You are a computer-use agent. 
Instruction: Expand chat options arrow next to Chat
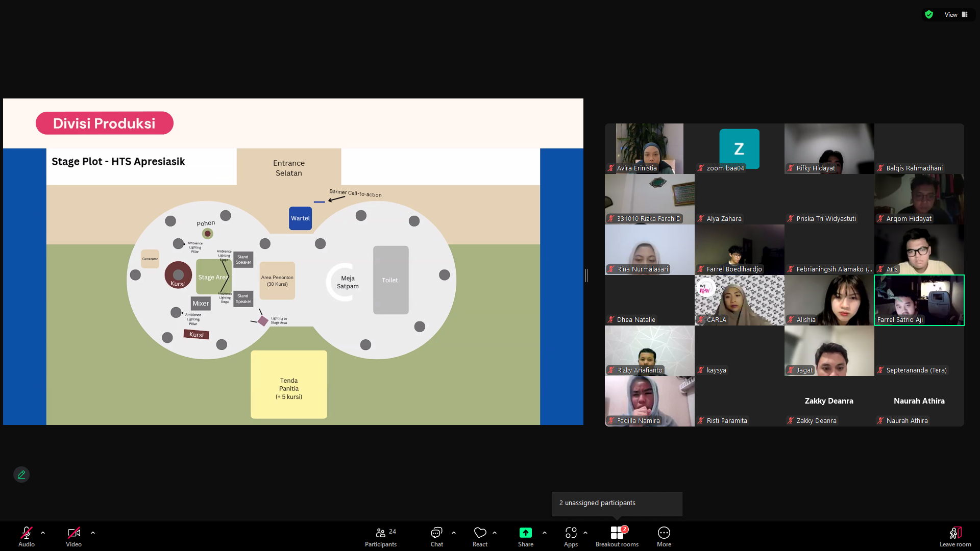click(454, 533)
